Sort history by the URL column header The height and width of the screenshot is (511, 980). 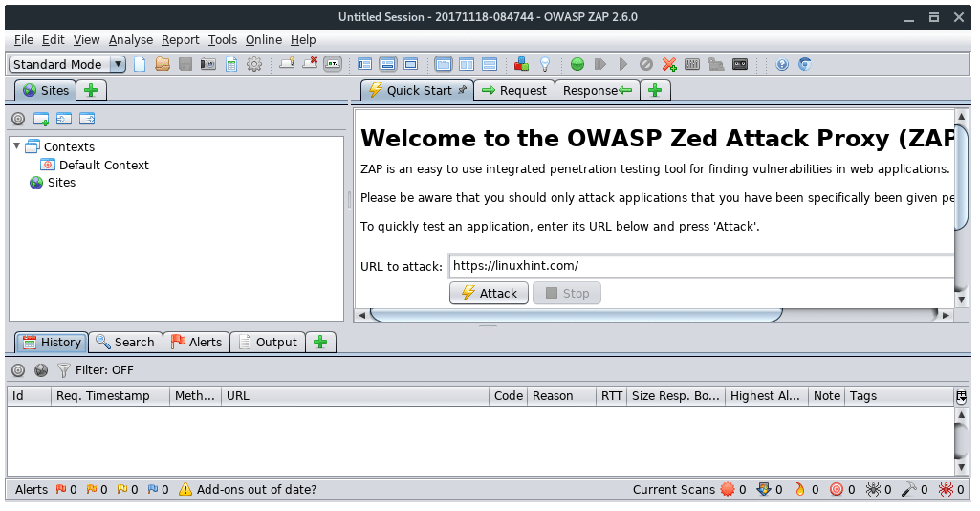[355, 396]
